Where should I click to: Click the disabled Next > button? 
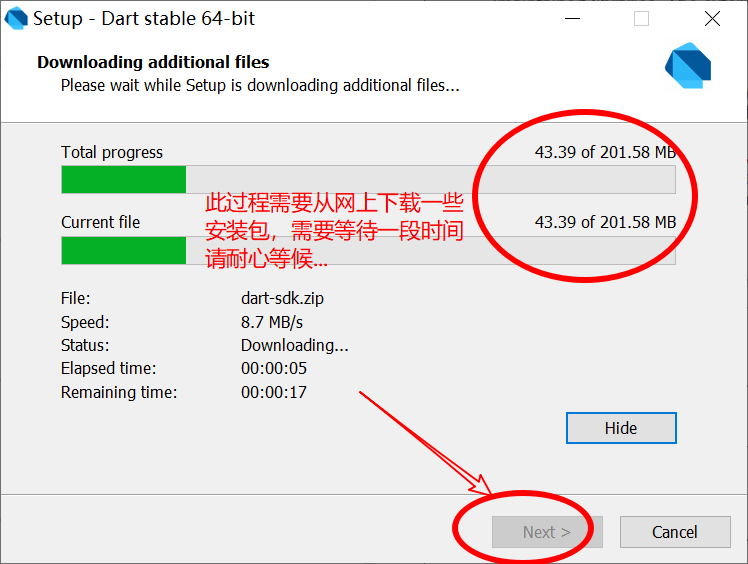(x=547, y=532)
